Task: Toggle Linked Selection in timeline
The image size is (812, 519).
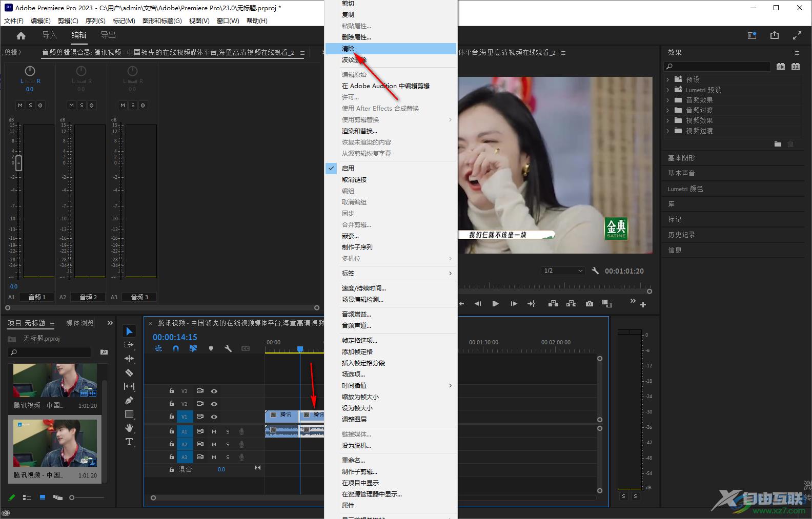Action: coord(193,348)
